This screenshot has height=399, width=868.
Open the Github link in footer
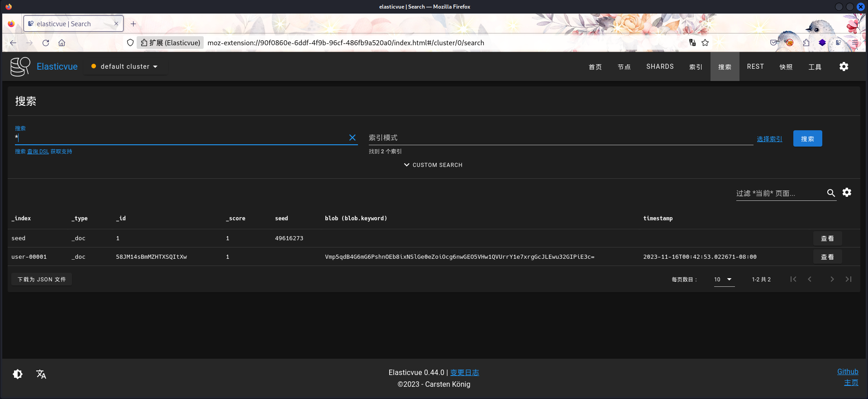pyautogui.click(x=848, y=372)
